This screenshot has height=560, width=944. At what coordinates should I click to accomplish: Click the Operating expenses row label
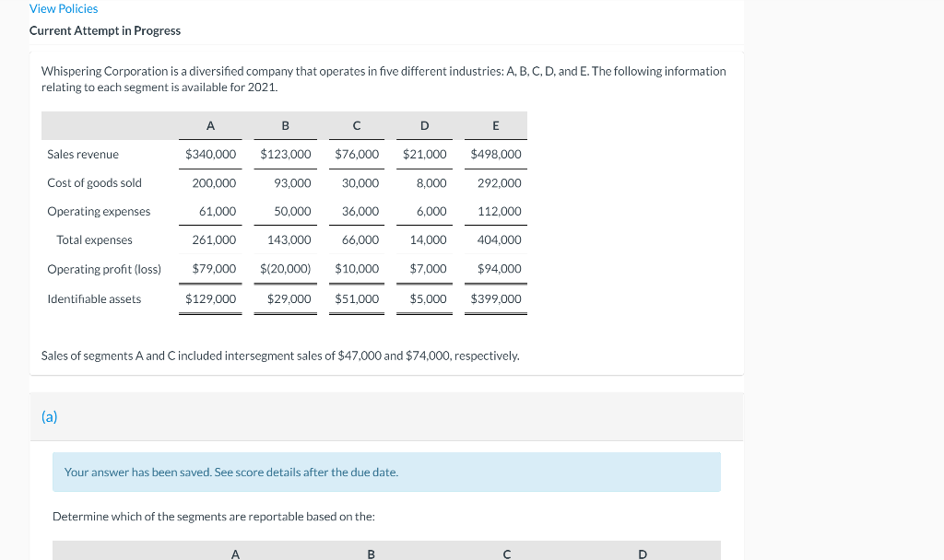[x=99, y=211]
